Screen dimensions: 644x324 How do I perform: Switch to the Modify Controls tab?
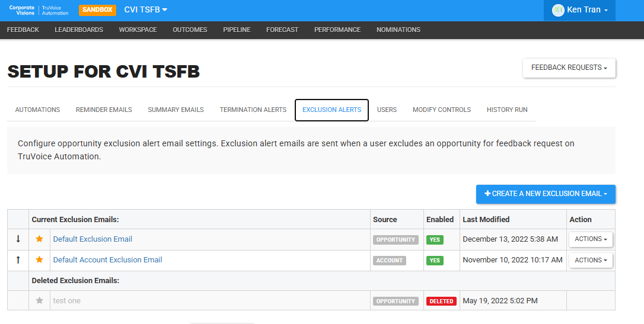[x=442, y=110]
